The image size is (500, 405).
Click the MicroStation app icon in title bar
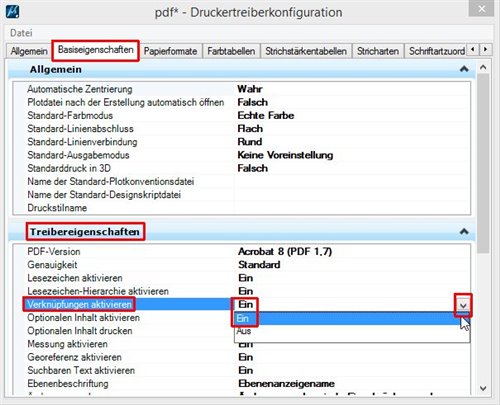click(13, 12)
